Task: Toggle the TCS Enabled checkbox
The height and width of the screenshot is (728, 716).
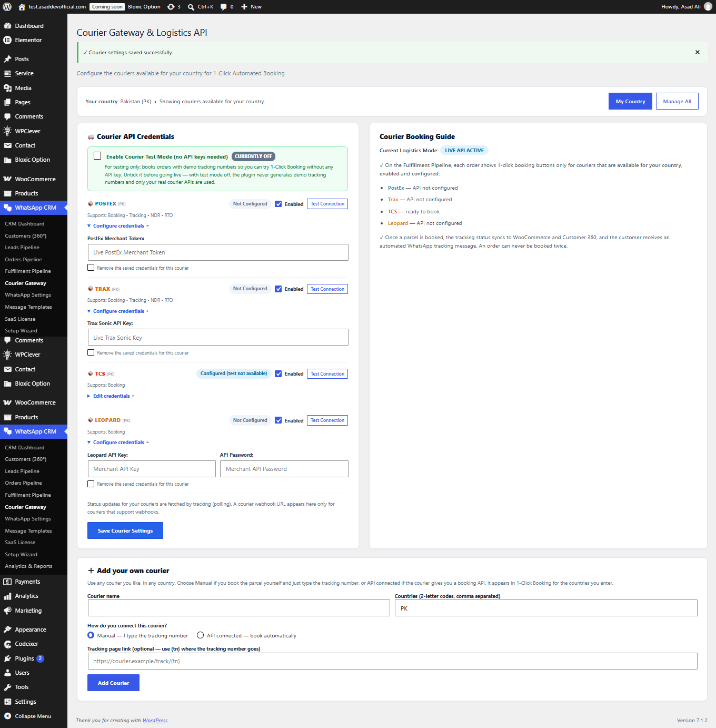Action: click(278, 374)
